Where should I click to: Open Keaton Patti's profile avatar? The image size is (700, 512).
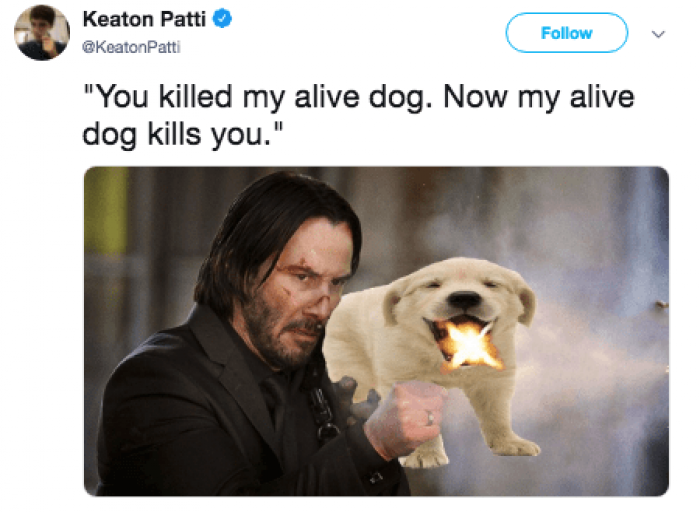42,32
